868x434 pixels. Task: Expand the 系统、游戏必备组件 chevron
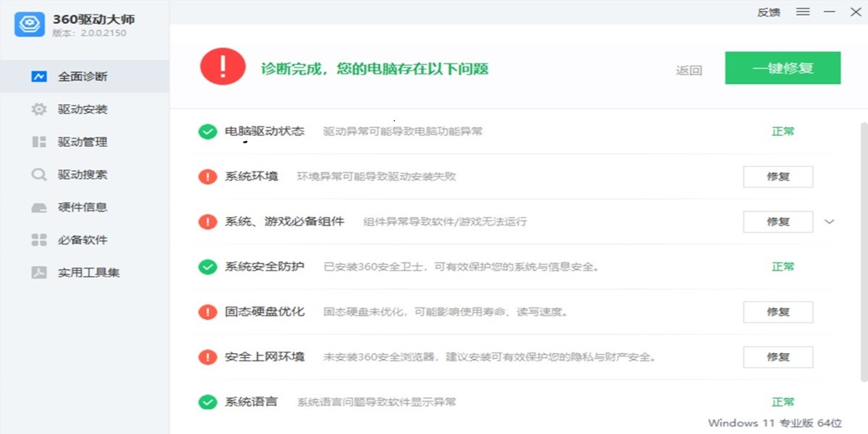829,221
